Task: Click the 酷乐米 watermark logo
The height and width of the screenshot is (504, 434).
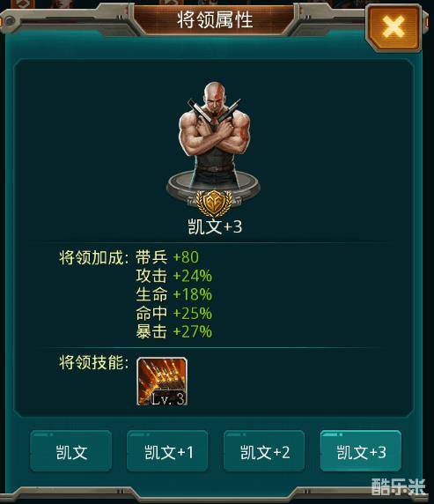Action: (x=399, y=486)
